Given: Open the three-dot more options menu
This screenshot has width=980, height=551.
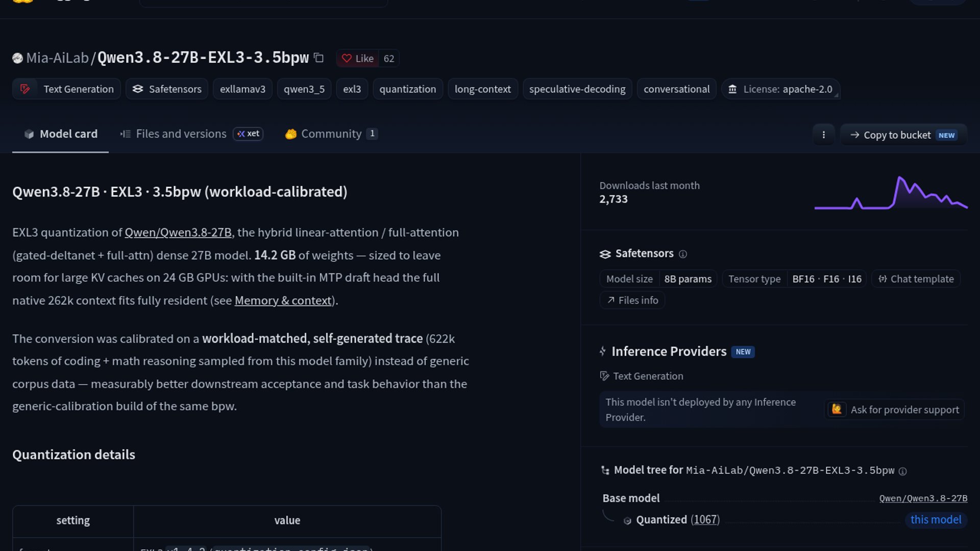Looking at the screenshot, I should 824,135.
